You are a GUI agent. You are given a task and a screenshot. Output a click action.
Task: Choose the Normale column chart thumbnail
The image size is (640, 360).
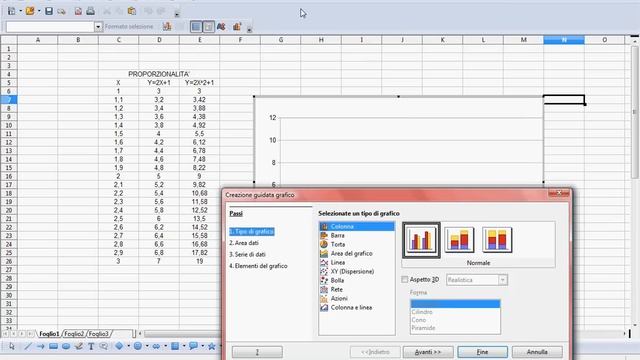[421, 240]
